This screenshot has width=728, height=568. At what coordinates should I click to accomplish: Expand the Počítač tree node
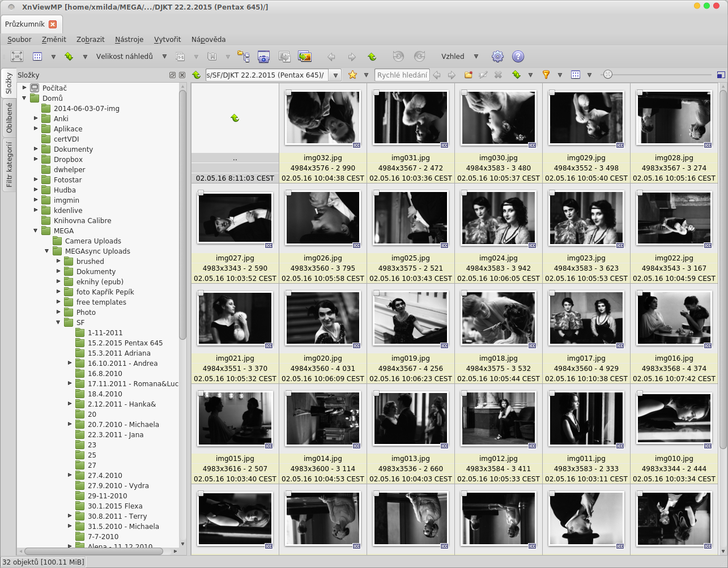coord(24,88)
